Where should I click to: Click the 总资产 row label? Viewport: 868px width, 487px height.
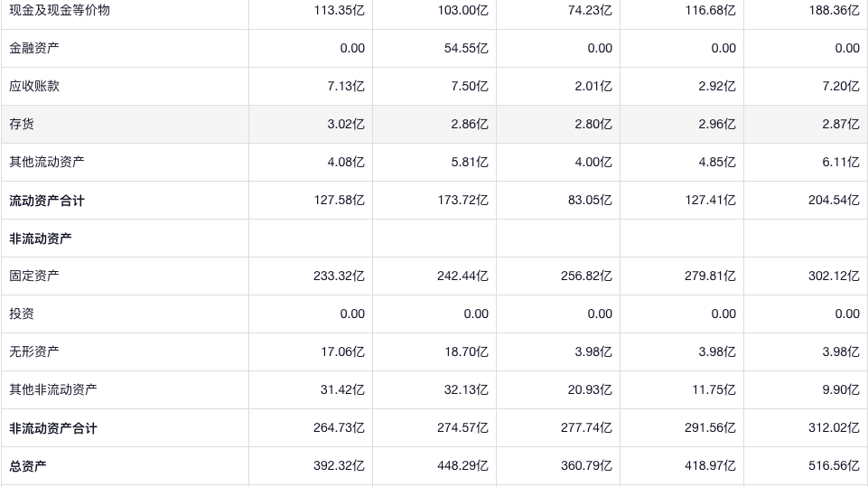pos(28,466)
